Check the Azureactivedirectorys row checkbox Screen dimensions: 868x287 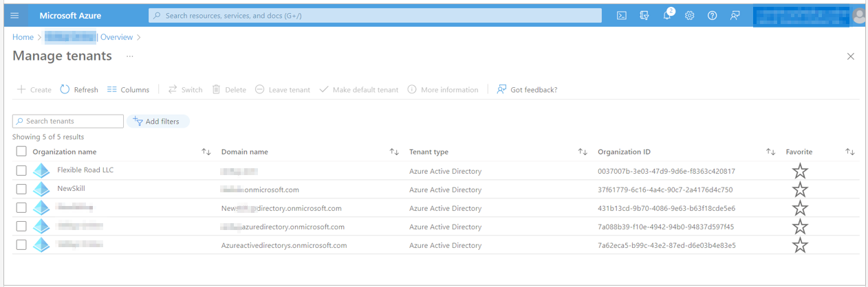click(x=21, y=244)
